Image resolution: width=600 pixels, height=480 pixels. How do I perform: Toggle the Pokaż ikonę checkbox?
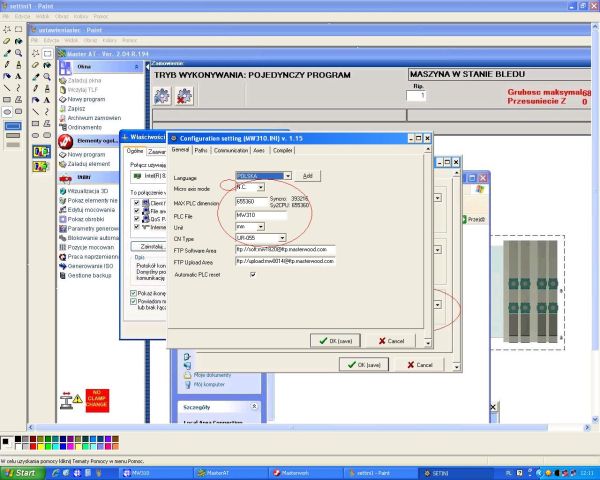pyautogui.click(x=134, y=293)
